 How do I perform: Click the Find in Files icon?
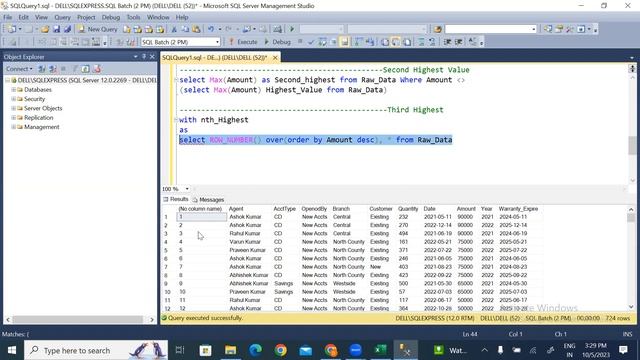tap(438, 29)
